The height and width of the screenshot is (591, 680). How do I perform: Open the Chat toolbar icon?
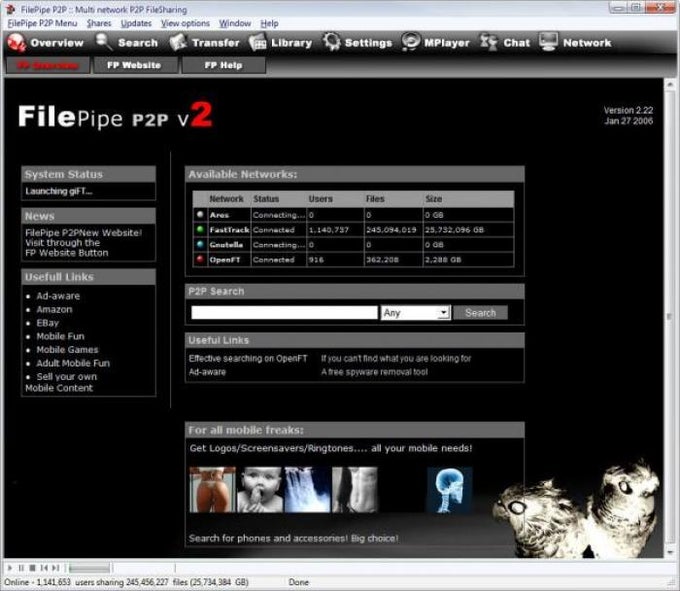(489, 42)
